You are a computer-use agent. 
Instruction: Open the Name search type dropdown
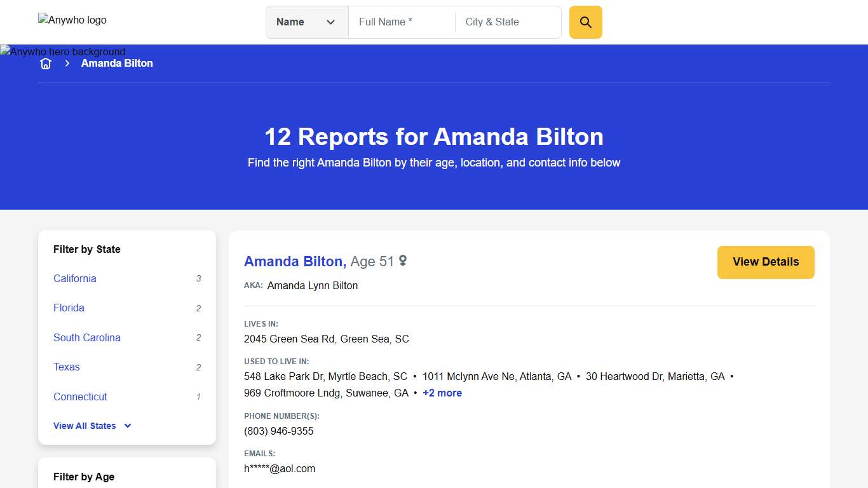(307, 22)
